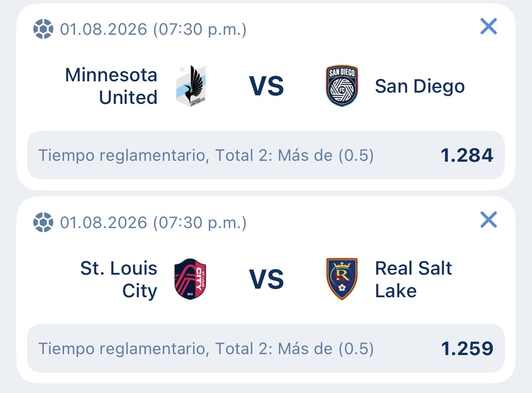Click the Minnesota United team crest

coord(191,86)
